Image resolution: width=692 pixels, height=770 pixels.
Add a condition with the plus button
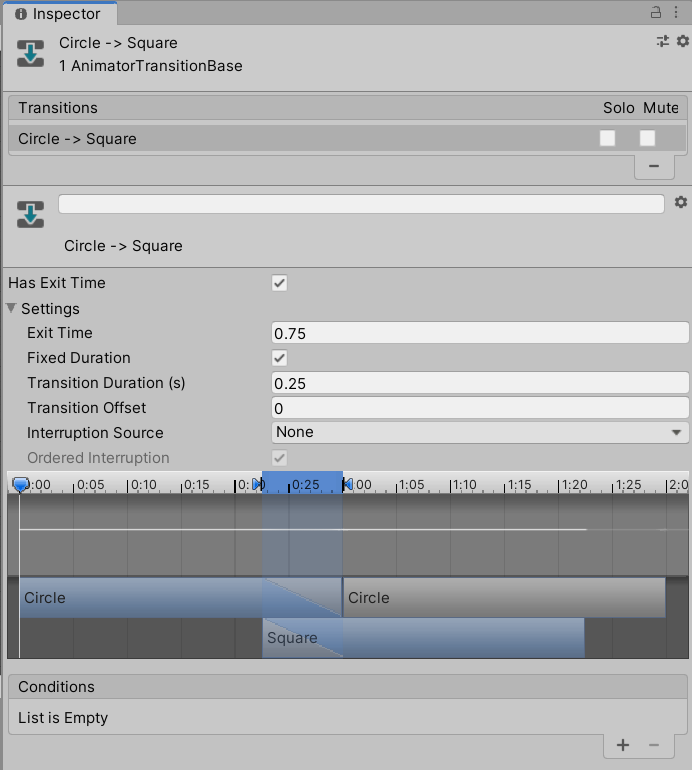pos(623,745)
